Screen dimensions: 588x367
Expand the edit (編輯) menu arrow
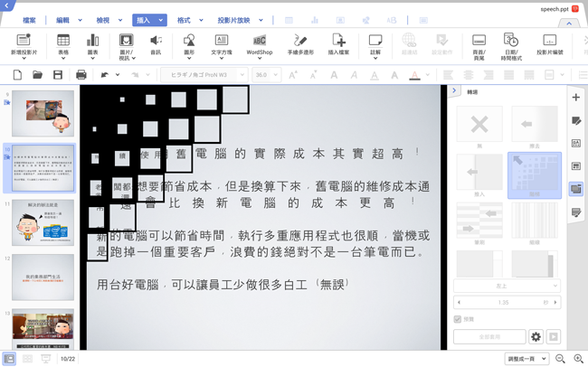click(x=80, y=20)
